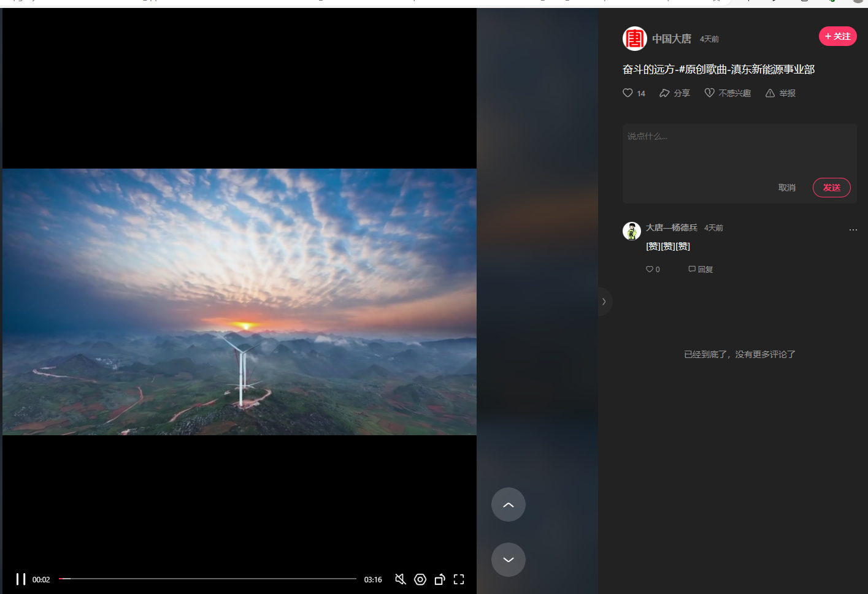Seek along the video progress bar
The image size is (868, 594).
pyautogui.click(x=209, y=578)
